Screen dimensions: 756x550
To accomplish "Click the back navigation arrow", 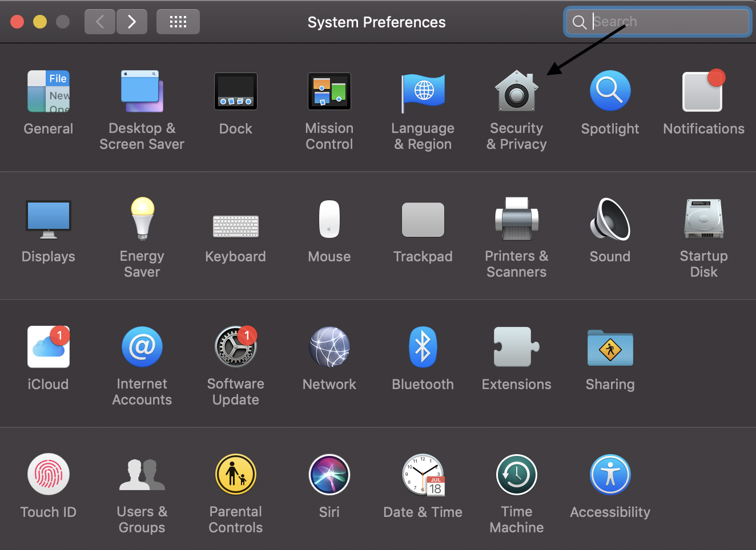I will [100, 22].
